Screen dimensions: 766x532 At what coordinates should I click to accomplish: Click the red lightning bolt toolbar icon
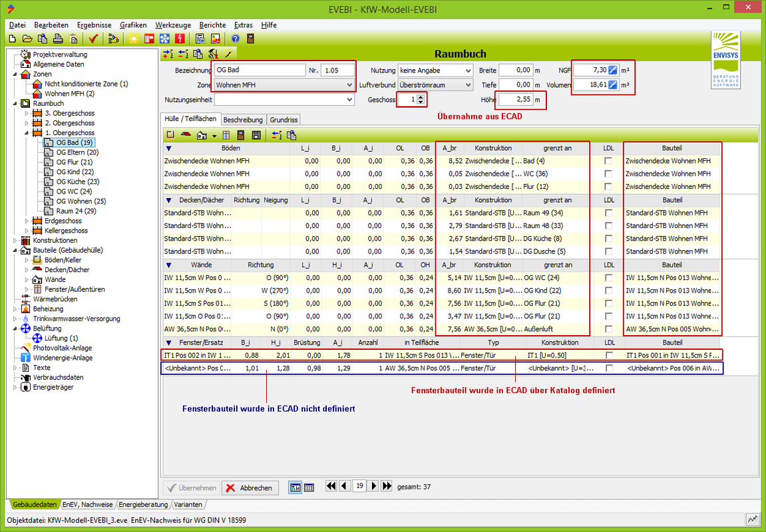pos(180,39)
